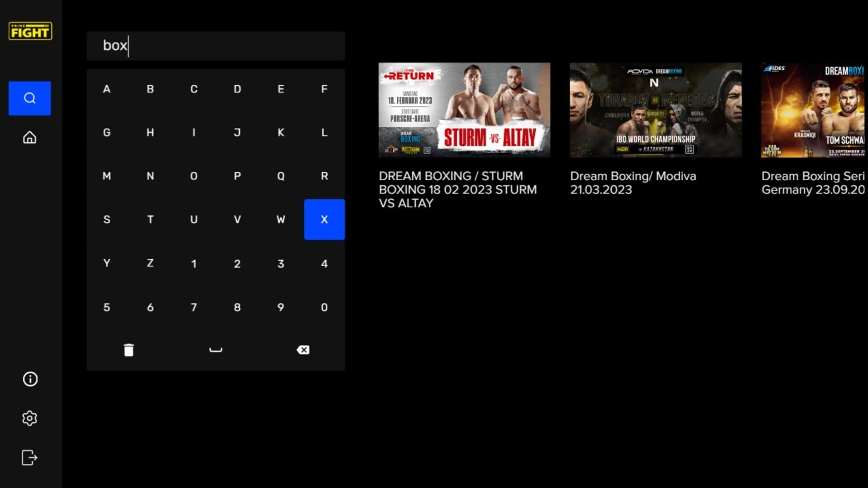Tap the E key

click(281, 89)
